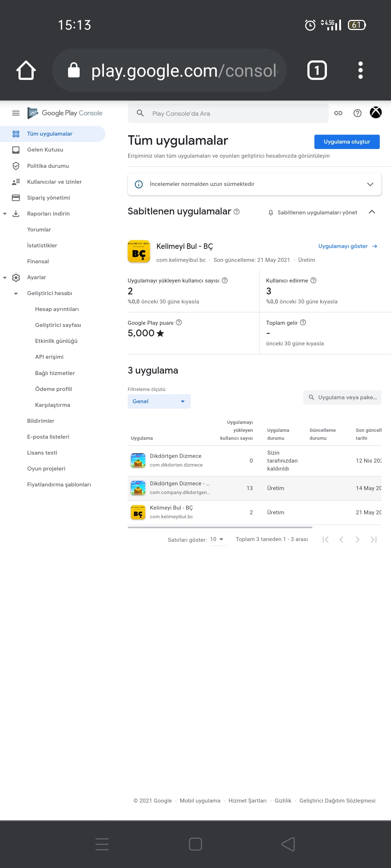The image size is (391, 868).
Task: Open Lisans testi
Action: [x=42, y=453]
